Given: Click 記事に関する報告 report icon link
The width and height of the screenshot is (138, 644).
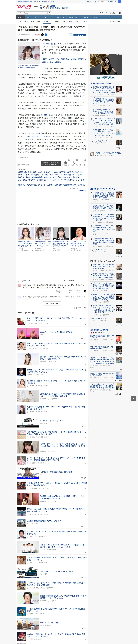Looking at the screenshot, I should tap(24, 165).
